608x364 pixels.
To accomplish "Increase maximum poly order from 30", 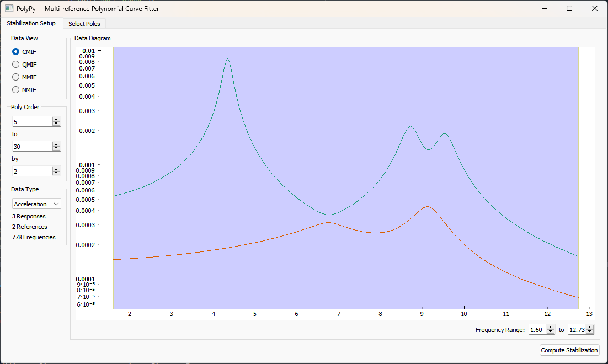I will 56,144.
